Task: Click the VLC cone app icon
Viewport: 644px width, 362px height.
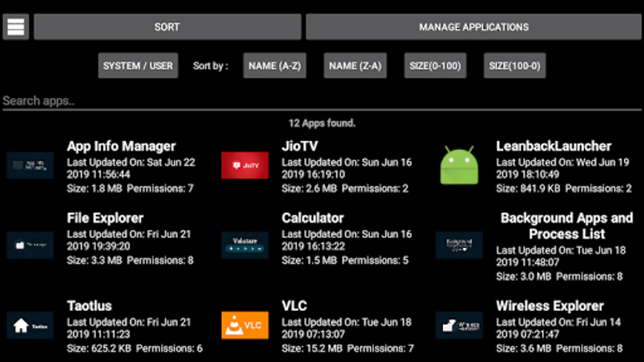Action: (x=245, y=325)
